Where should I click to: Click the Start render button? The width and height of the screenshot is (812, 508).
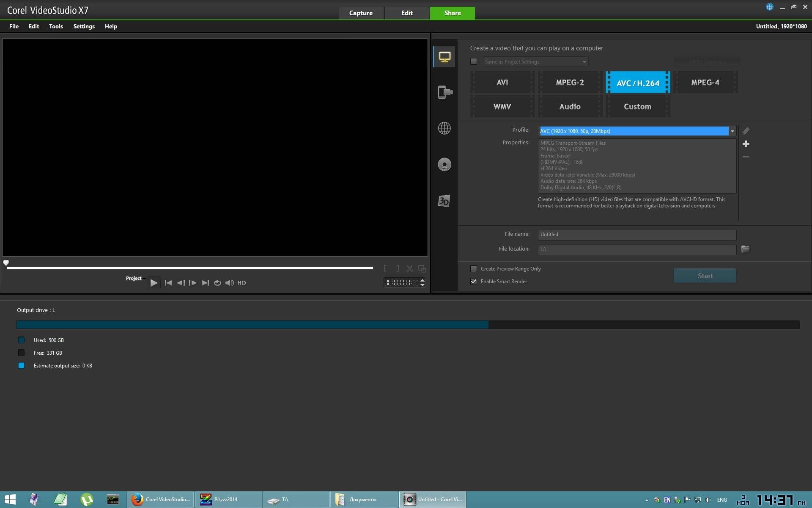705,276
